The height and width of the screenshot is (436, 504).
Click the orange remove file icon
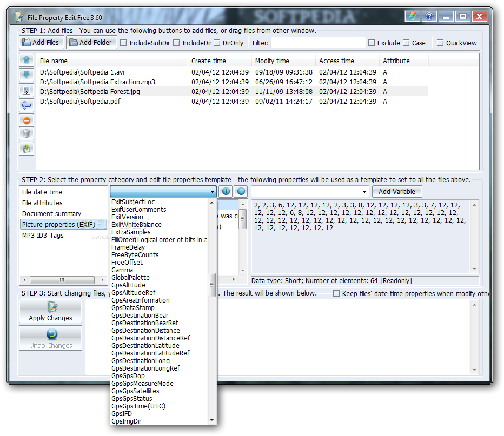[x=26, y=120]
